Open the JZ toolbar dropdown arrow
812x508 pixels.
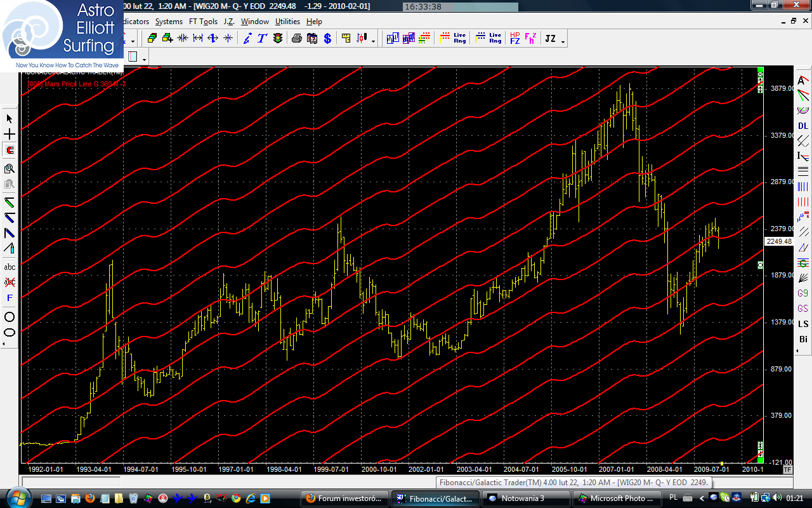563,41
